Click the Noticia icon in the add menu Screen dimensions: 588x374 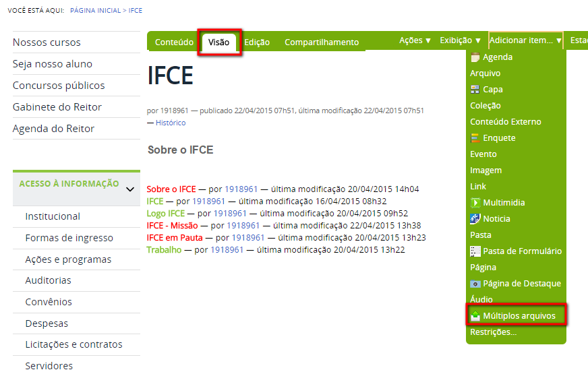point(475,219)
